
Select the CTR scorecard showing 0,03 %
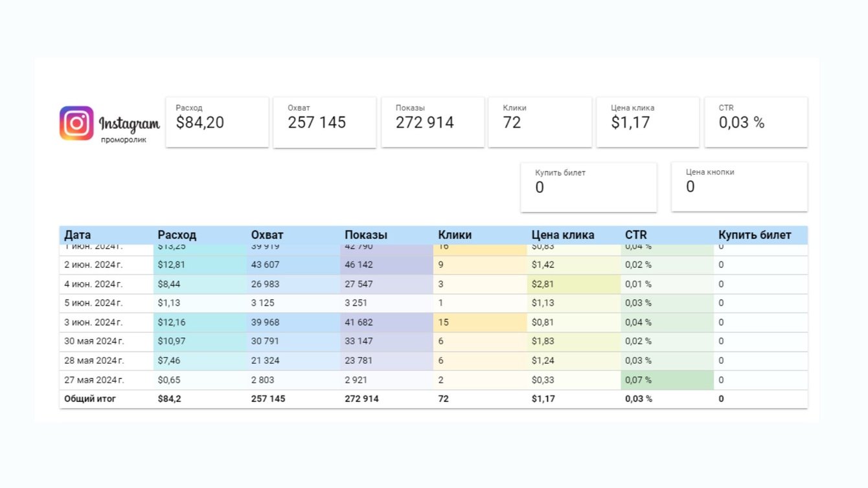click(756, 122)
